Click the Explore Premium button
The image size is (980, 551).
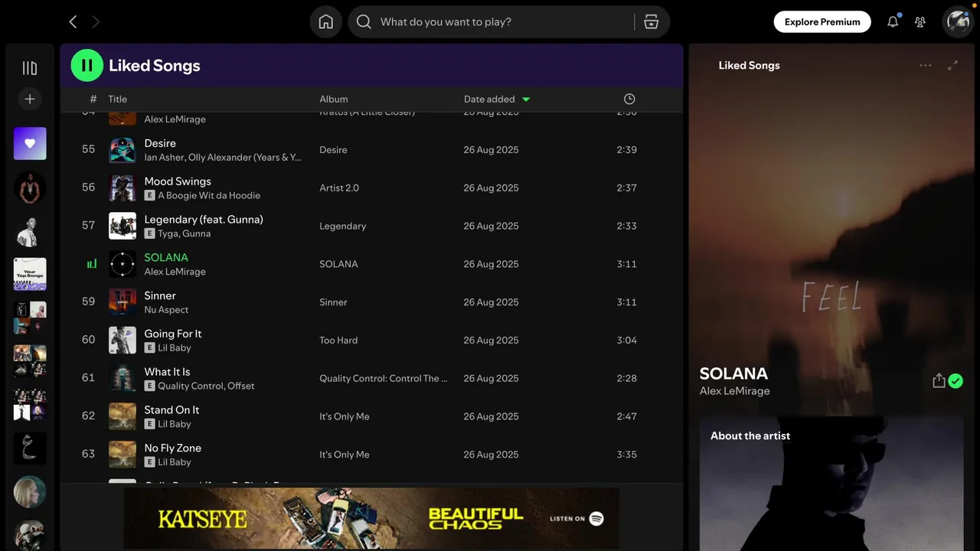pos(822,22)
